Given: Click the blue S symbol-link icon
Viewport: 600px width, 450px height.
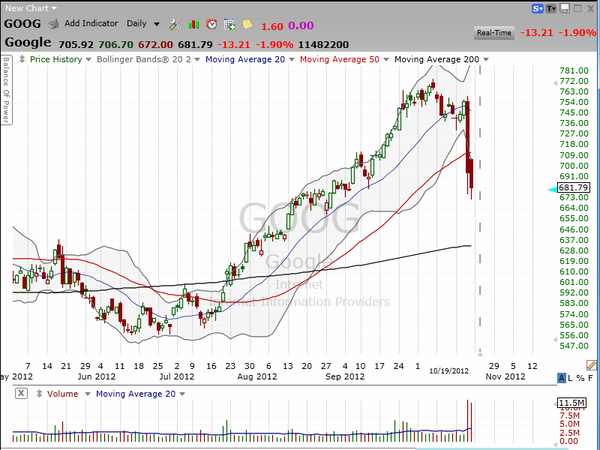Looking at the screenshot, I should coord(538,8).
